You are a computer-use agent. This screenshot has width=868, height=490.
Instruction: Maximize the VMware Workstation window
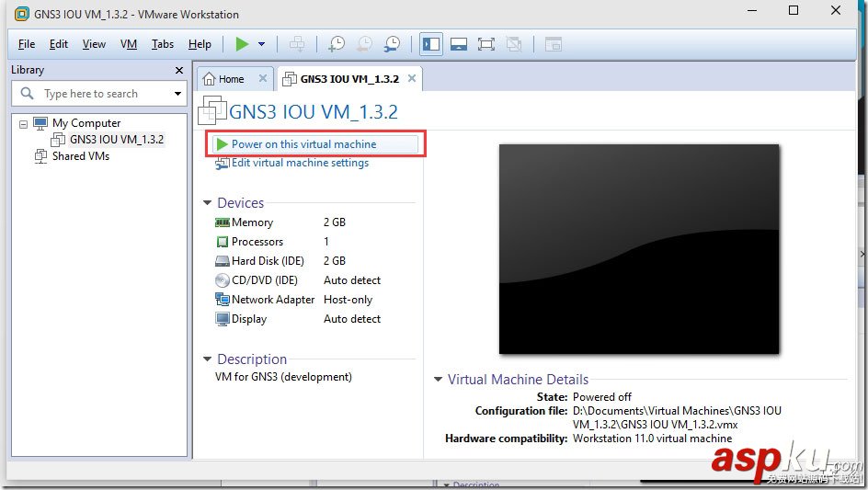794,10
